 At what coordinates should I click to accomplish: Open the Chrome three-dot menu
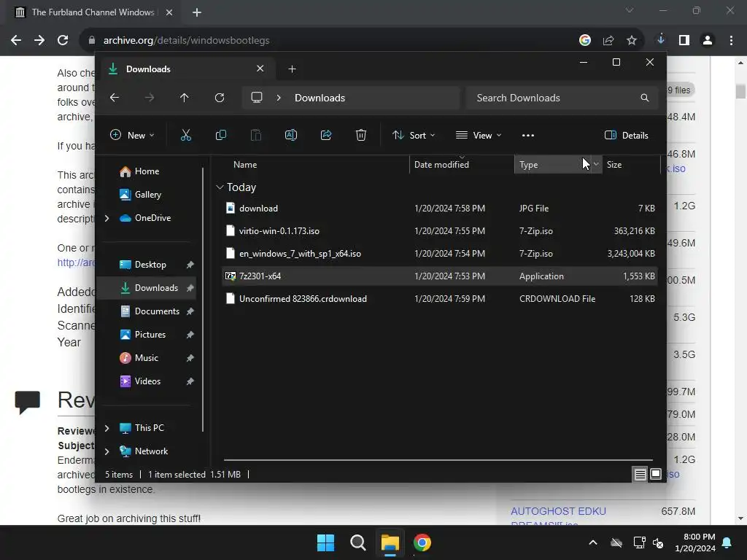(731, 41)
